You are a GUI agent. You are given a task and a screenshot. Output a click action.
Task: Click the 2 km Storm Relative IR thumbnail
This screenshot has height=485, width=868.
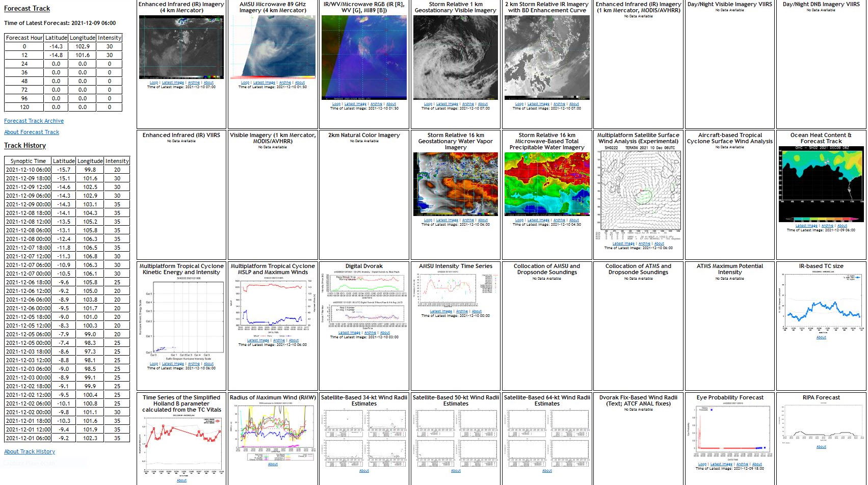coord(546,56)
